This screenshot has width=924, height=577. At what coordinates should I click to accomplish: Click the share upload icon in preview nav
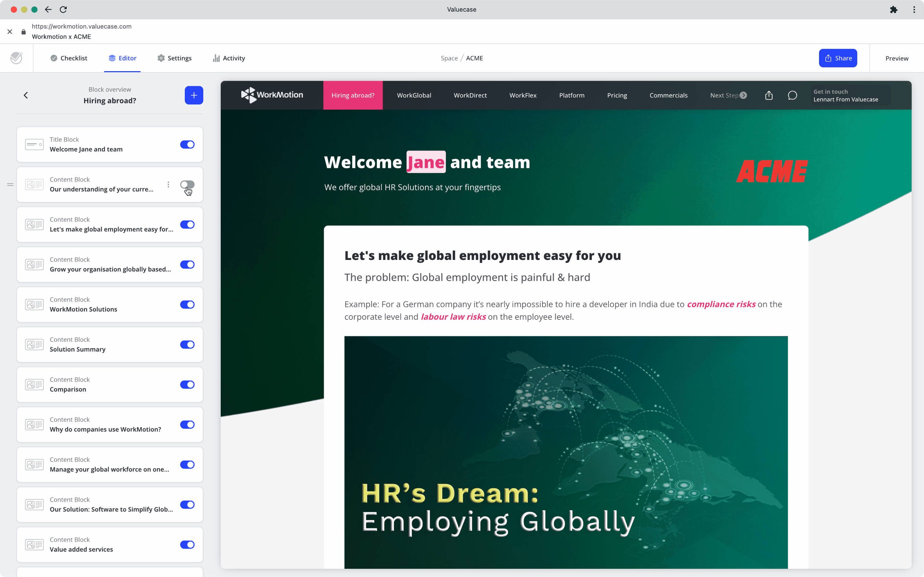(769, 95)
